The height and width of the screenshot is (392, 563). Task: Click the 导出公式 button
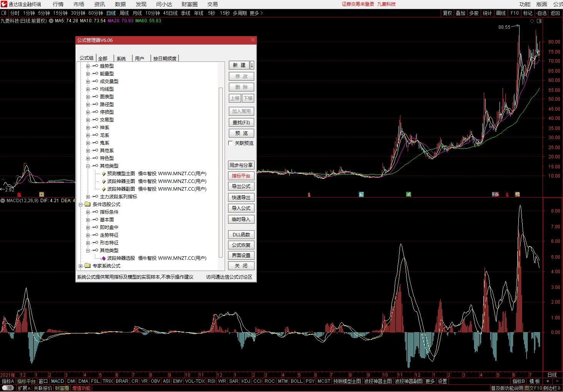[x=241, y=186]
